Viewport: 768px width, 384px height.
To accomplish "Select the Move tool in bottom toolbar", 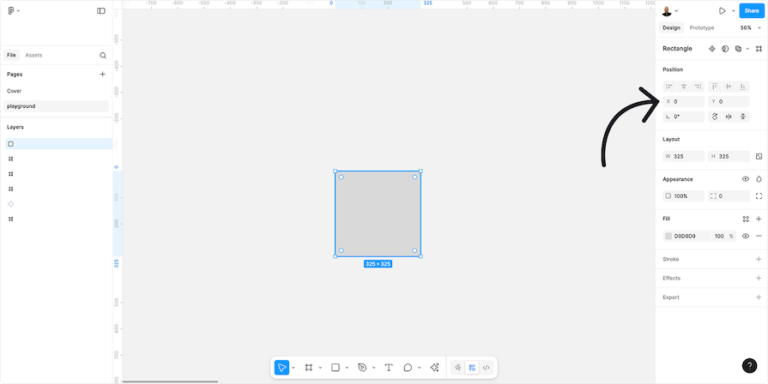I will click(282, 367).
